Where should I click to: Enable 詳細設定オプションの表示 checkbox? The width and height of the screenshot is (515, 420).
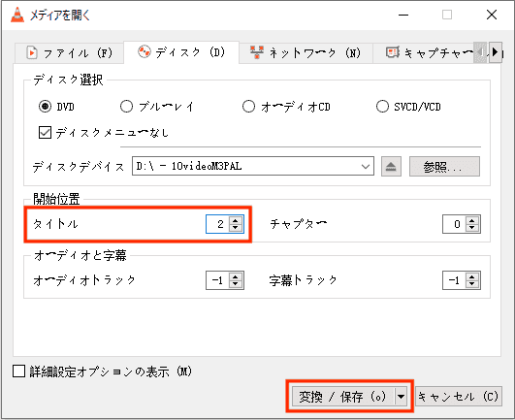click(x=18, y=372)
